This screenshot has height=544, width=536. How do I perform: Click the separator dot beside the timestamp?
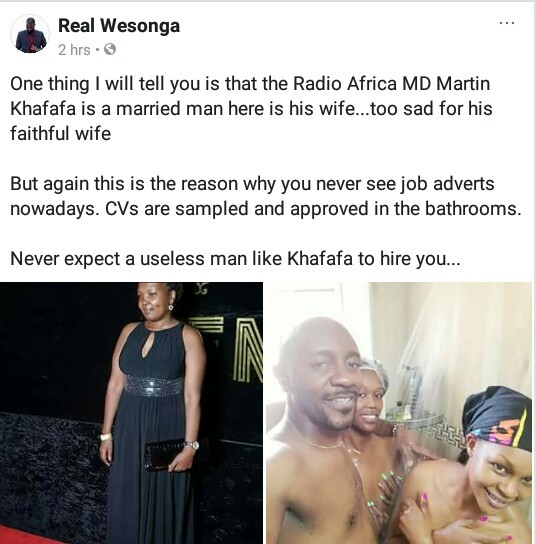tap(97, 50)
